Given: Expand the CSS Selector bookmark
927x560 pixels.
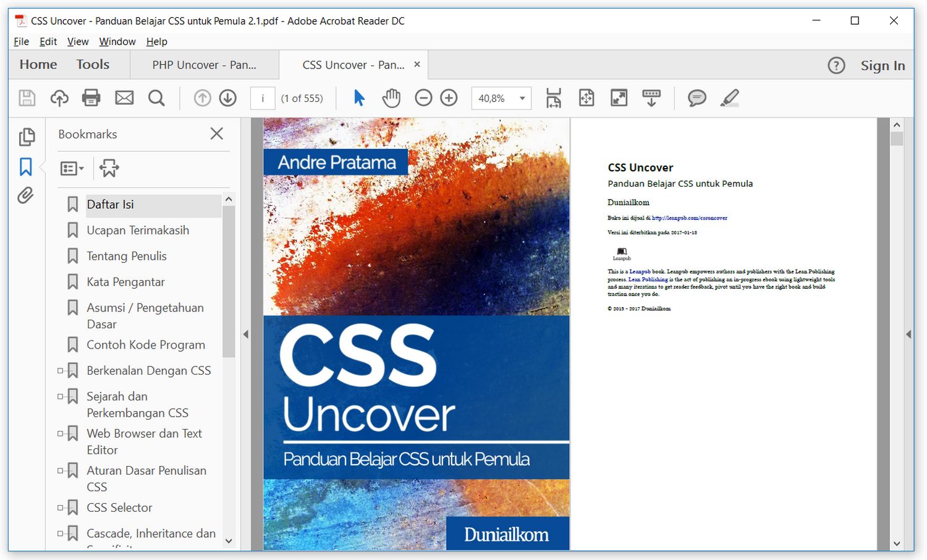Looking at the screenshot, I should pyautogui.click(x=61, y=508).
